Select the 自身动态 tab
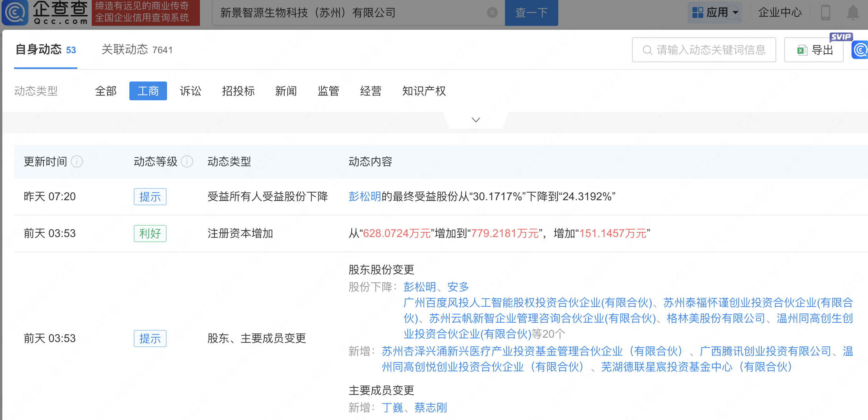The image size is (868, 420). [45, 50]
